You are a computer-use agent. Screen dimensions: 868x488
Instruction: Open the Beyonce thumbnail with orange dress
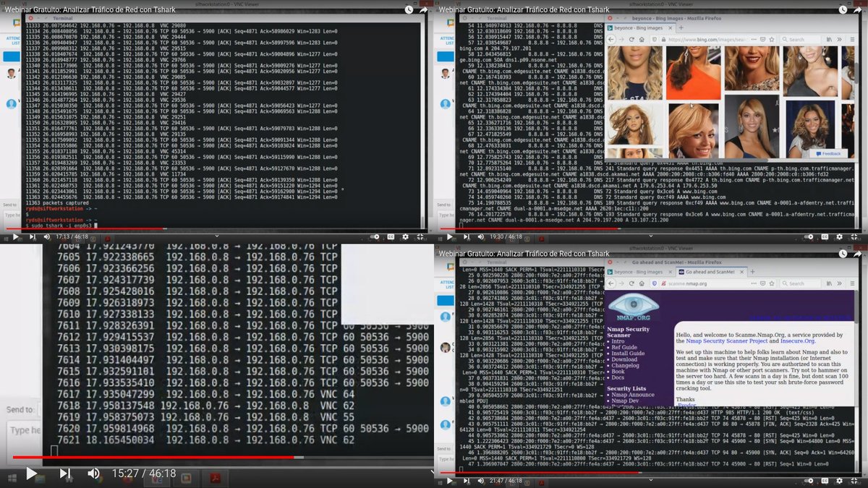pos(694,72)
